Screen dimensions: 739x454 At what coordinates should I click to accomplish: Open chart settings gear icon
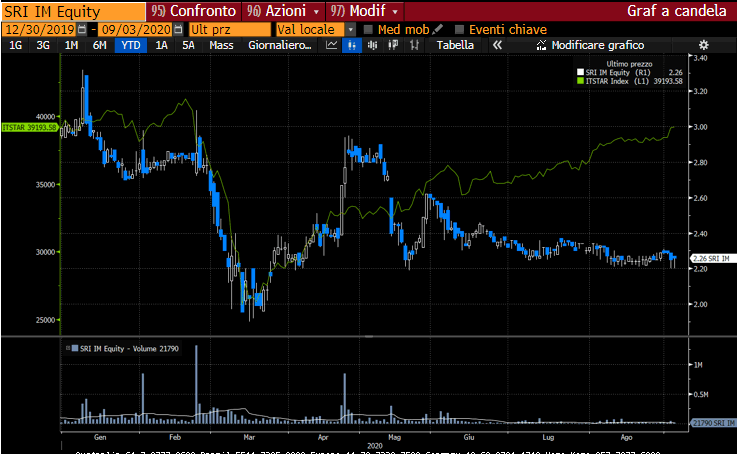tap(704, 45)
